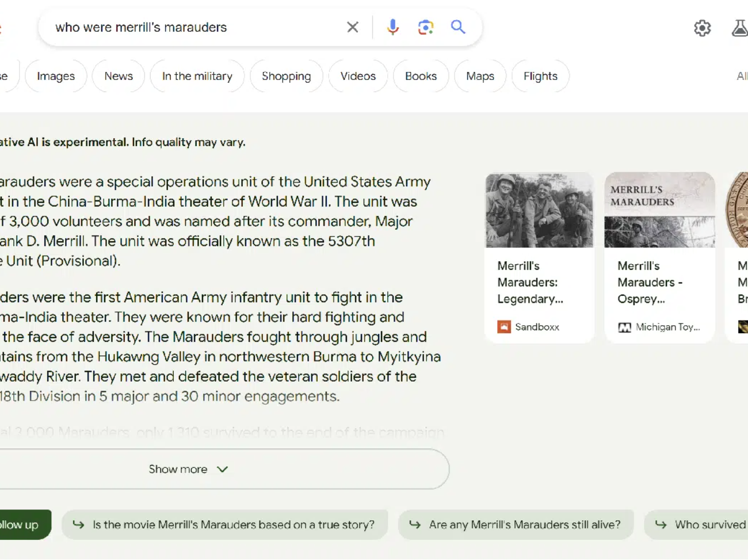The width and height of the screenshot is (748, 560).
Task: Click the Sandboxx source favicon
Action: [x=504, y=326]
